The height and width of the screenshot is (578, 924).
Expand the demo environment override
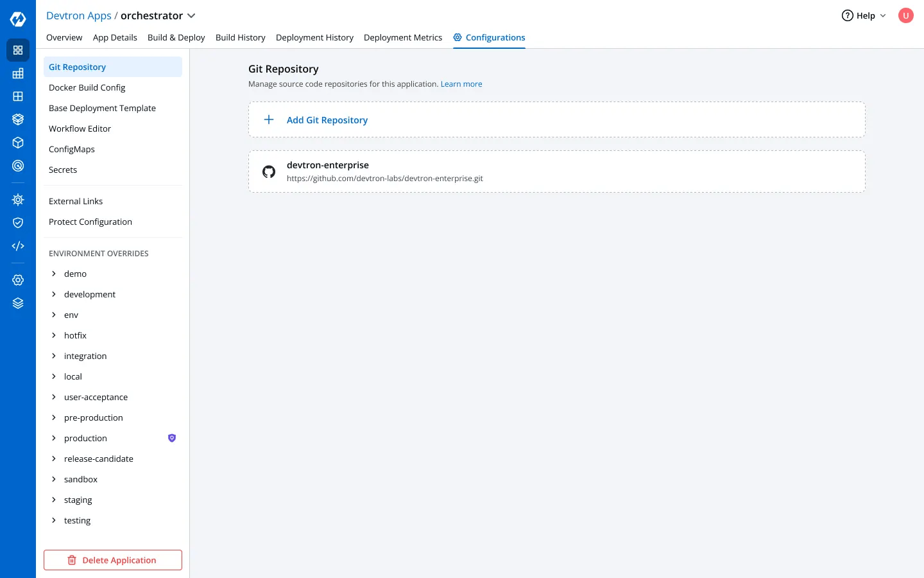tap(54, 274)
